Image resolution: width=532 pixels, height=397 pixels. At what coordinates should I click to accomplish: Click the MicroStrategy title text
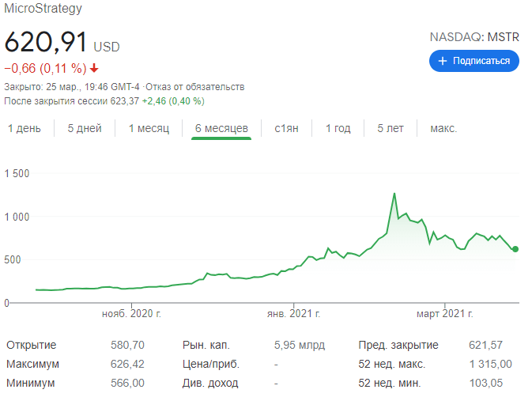click(43, 8)
